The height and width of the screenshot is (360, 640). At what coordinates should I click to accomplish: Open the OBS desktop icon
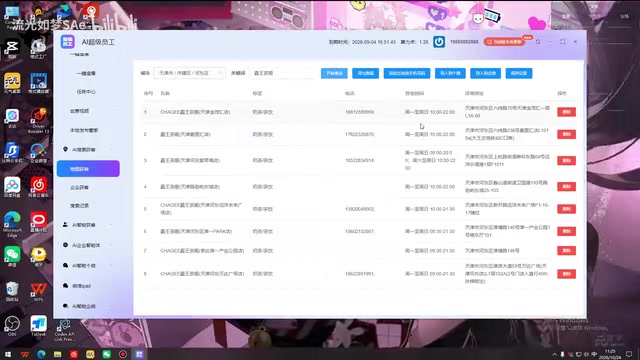[x=12, y=326]
